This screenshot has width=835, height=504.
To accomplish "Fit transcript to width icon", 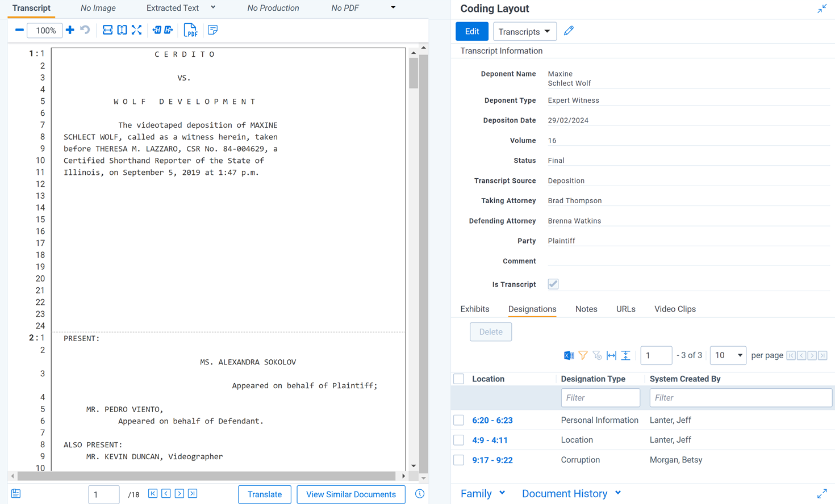I will pos(107,30).
